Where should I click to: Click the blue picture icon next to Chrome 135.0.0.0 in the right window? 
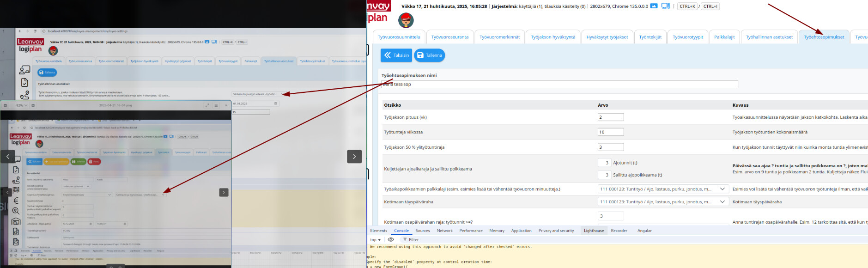(x=654, y=6)
